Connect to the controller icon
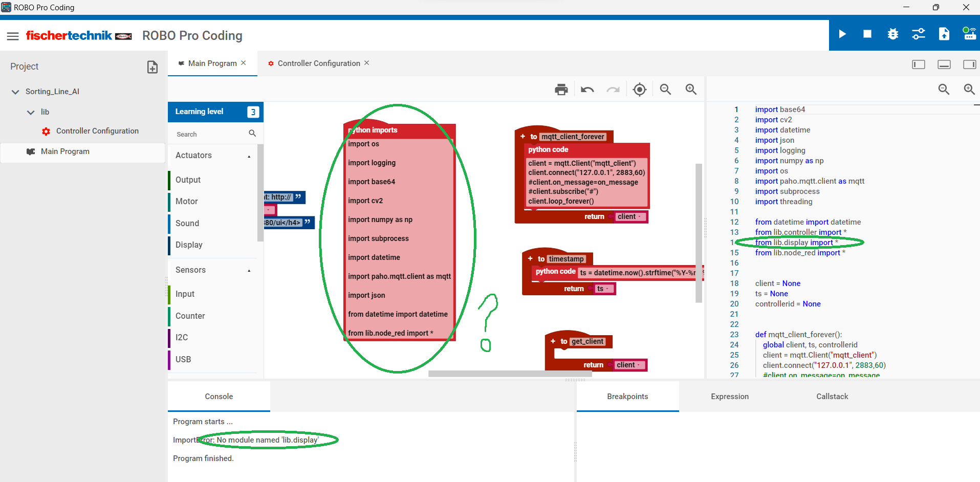The image size is (980, 482). pyautogui.click(x=969, y=34)
